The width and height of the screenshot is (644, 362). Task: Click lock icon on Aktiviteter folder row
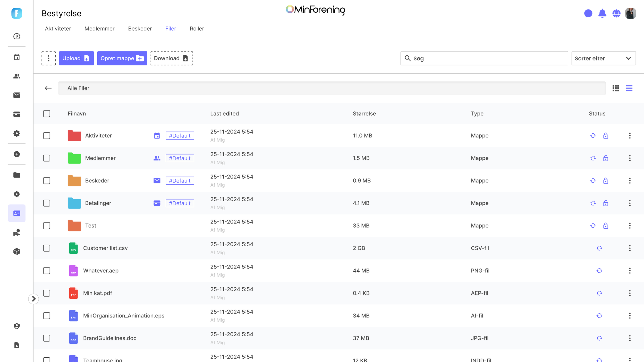606,136
